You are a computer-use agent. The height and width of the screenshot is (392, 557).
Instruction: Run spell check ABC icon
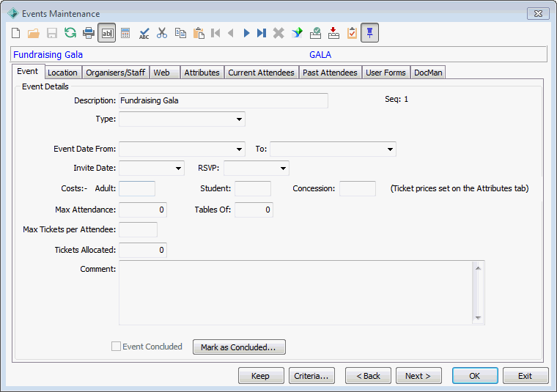144,33
